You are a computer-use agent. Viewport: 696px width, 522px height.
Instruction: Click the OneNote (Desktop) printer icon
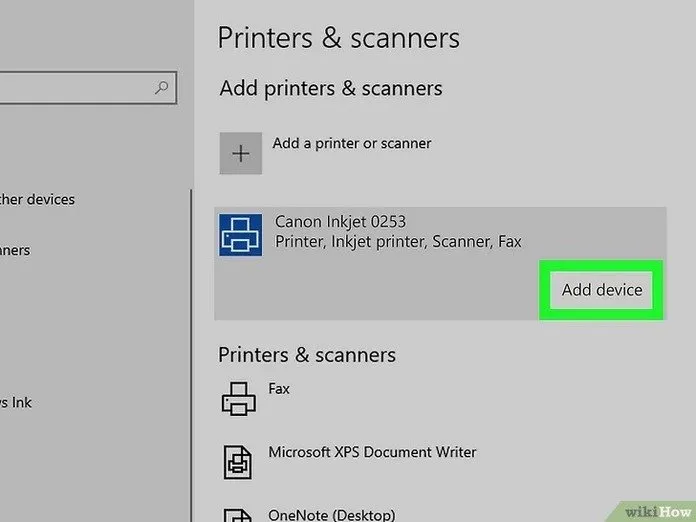point(239,512)
